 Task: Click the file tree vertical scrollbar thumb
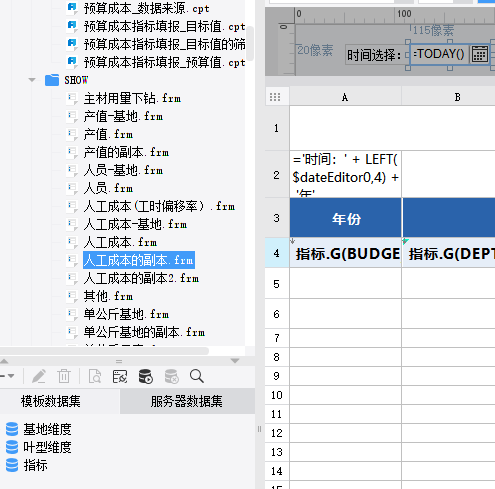250,43
